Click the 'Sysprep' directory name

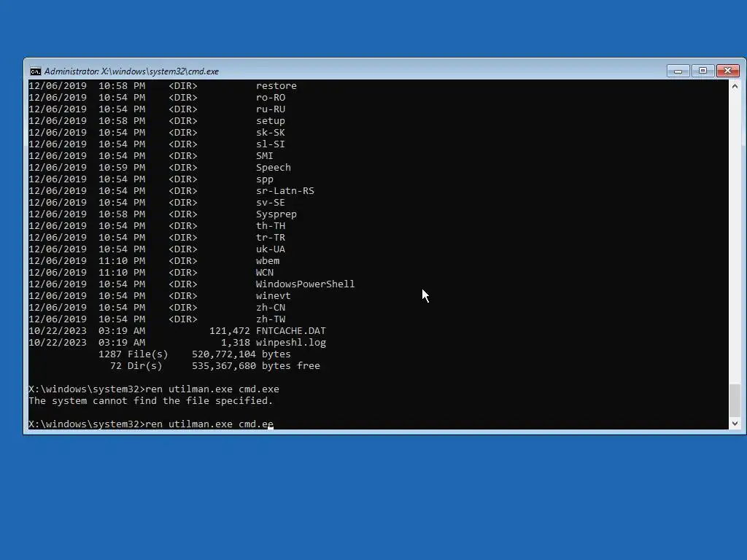pyautogui.click(x=276, y=214)
